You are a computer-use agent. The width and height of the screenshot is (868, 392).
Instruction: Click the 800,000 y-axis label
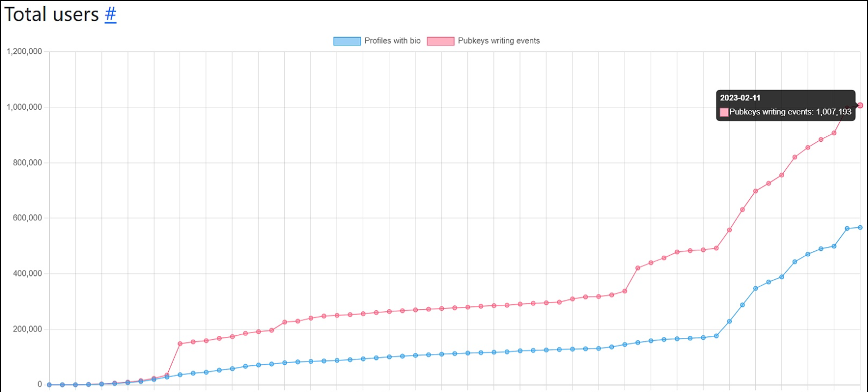pos(28,163)
